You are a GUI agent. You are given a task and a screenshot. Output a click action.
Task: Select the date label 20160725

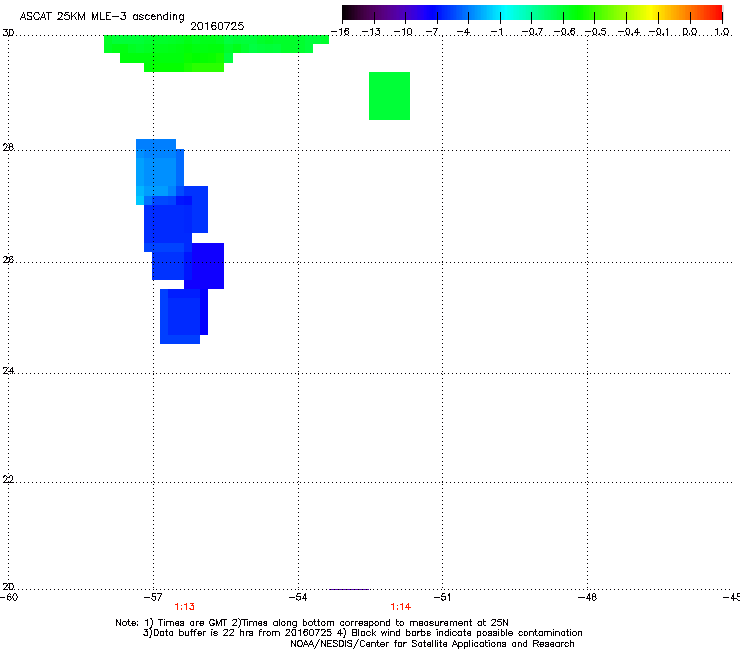pyautogui.click(x=217, y=26)
